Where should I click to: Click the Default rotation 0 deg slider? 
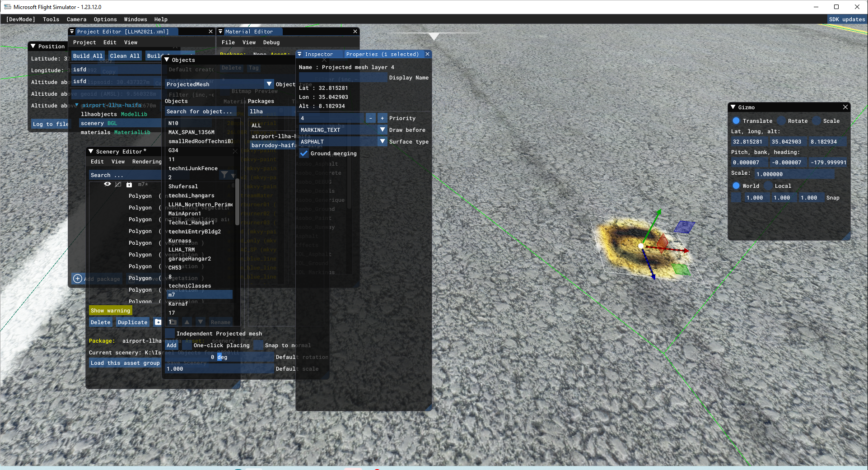pyautogui.click(x=219, y=357)
